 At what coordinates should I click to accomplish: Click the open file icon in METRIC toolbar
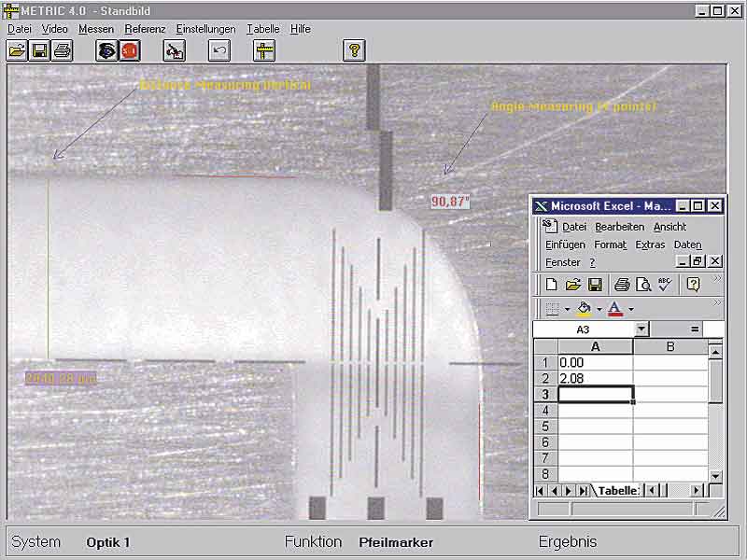click(x=17, y=50)
